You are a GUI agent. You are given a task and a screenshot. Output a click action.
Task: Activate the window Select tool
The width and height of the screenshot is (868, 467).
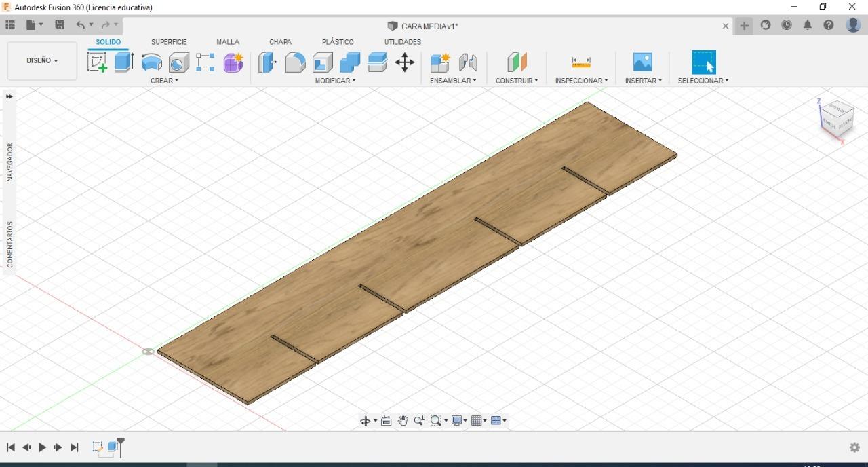click(x=704, y=62)
